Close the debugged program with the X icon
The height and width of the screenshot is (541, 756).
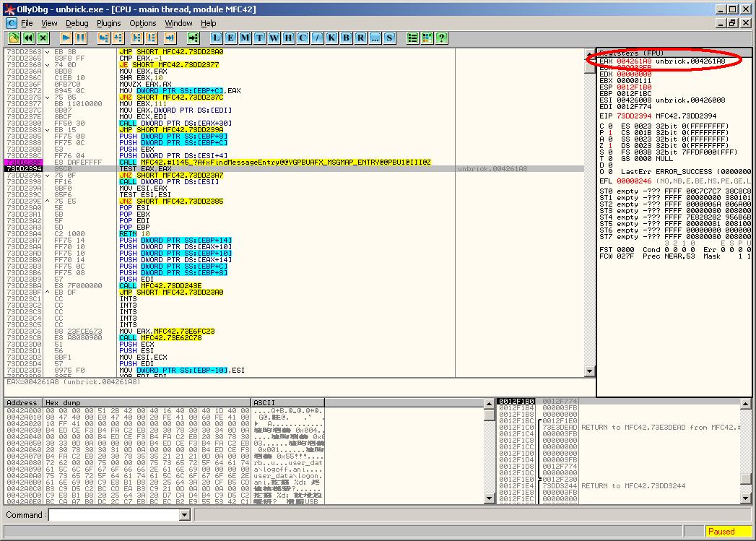pos(43,38)
